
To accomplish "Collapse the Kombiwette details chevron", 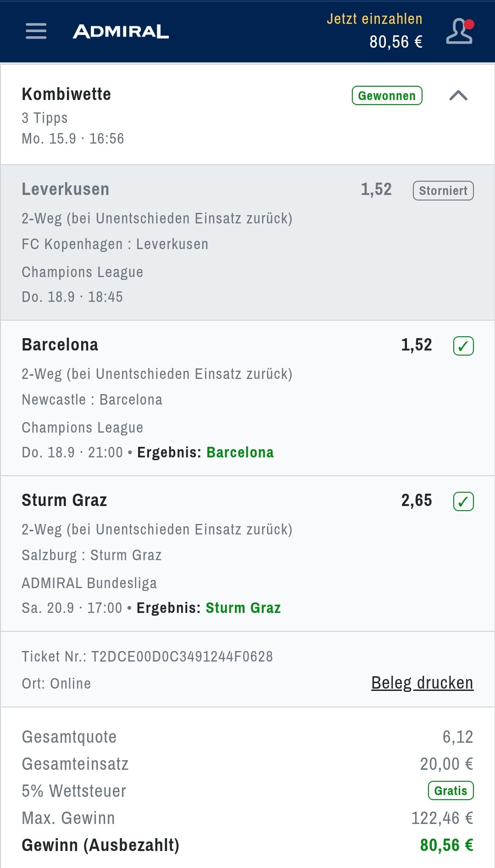I will click(458, 95).
